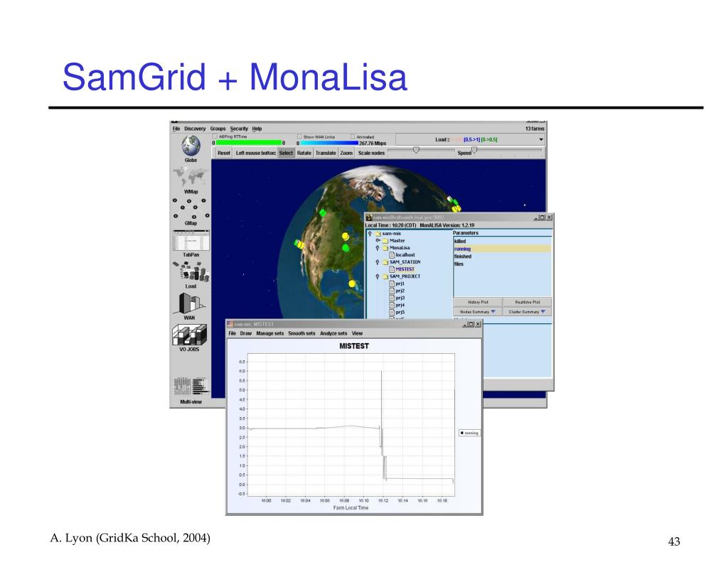Enable the Show WAN Links checkbox
This screenshot has height=562, width=728.
[299, 137]
